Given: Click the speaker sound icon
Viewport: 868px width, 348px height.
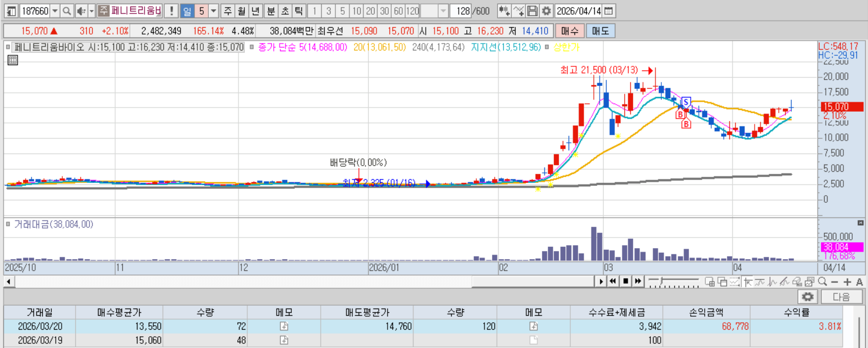Looking at the screenshot, I should [x=81, y=11].
